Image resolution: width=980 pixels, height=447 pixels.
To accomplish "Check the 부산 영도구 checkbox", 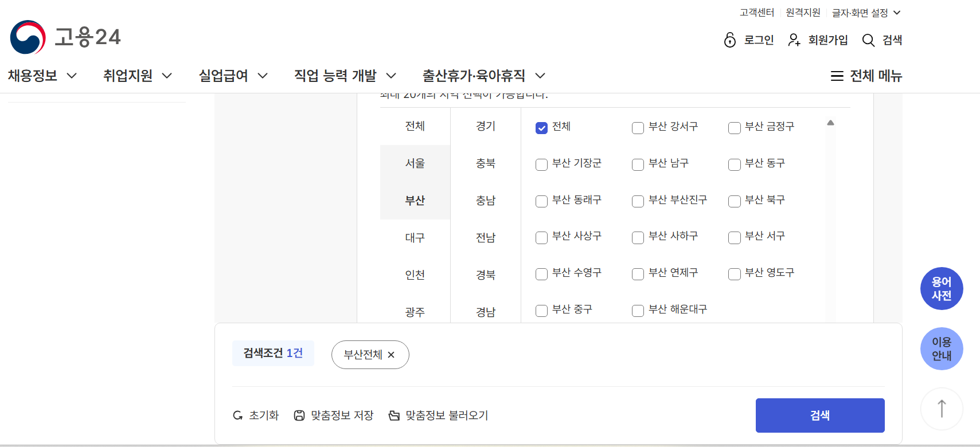I will (x=734, y=274).
